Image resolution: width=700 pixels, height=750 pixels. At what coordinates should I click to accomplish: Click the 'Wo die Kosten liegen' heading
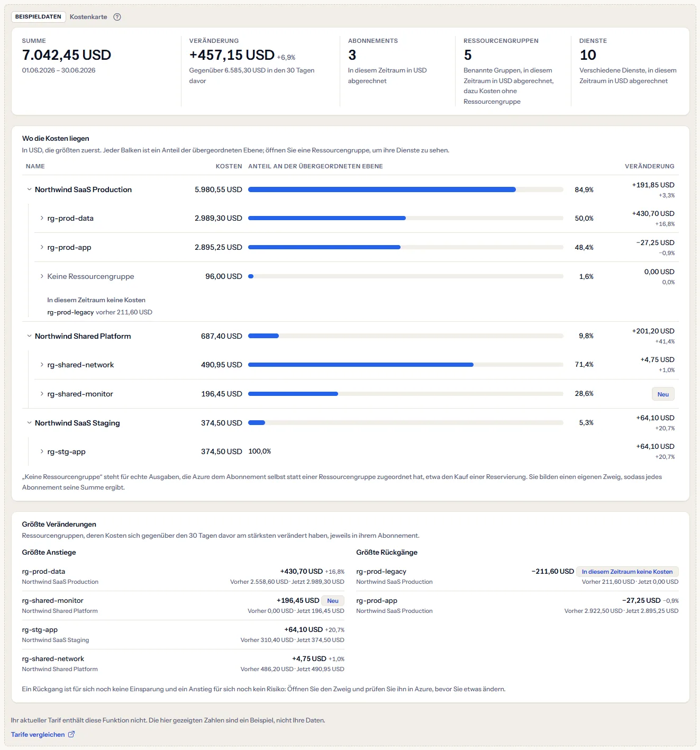coord(56,139)
